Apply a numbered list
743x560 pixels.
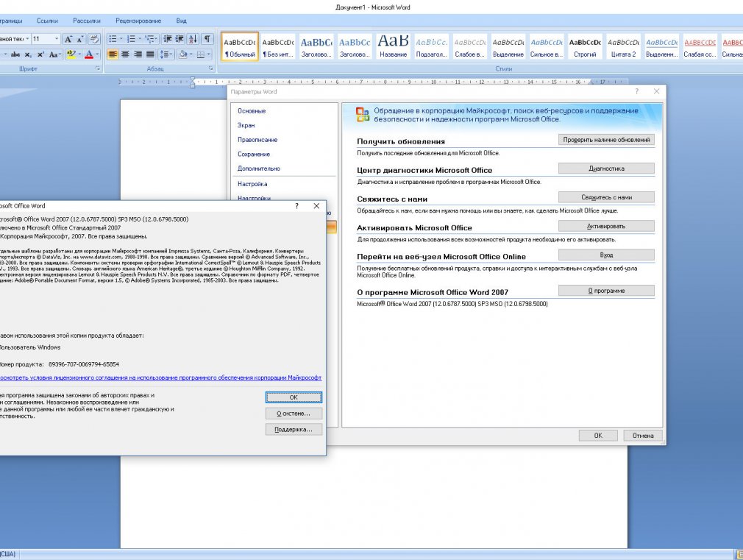131,39
